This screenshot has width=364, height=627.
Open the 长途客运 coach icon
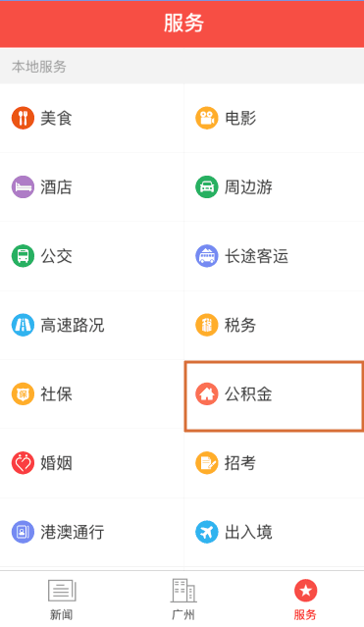(207, 256)
